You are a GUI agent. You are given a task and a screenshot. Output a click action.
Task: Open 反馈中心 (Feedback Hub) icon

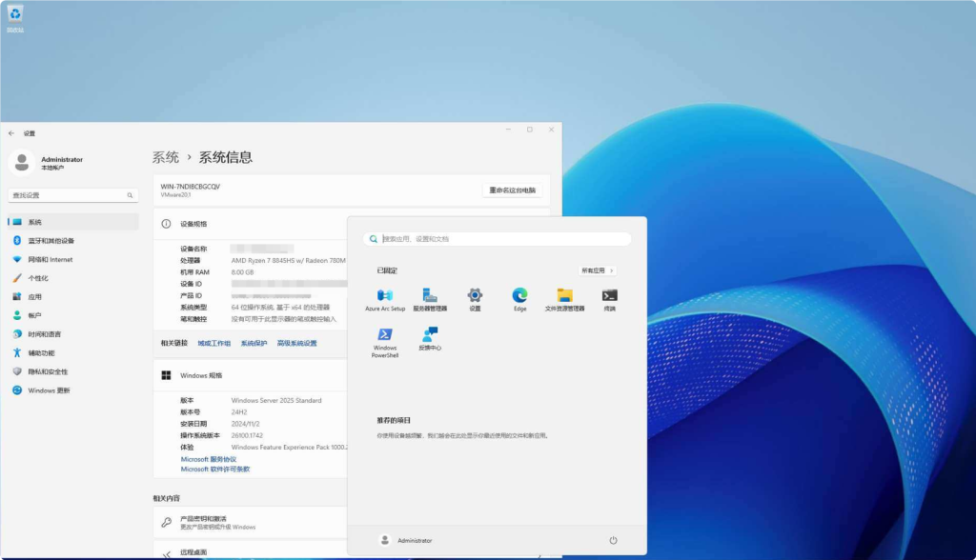tap(429, 336)
